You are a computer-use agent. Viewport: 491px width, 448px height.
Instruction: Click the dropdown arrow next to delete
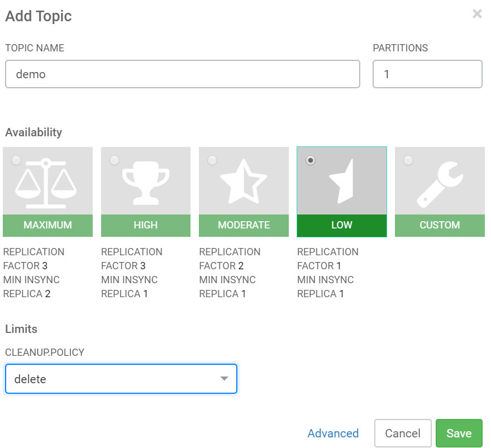(224, 379)
